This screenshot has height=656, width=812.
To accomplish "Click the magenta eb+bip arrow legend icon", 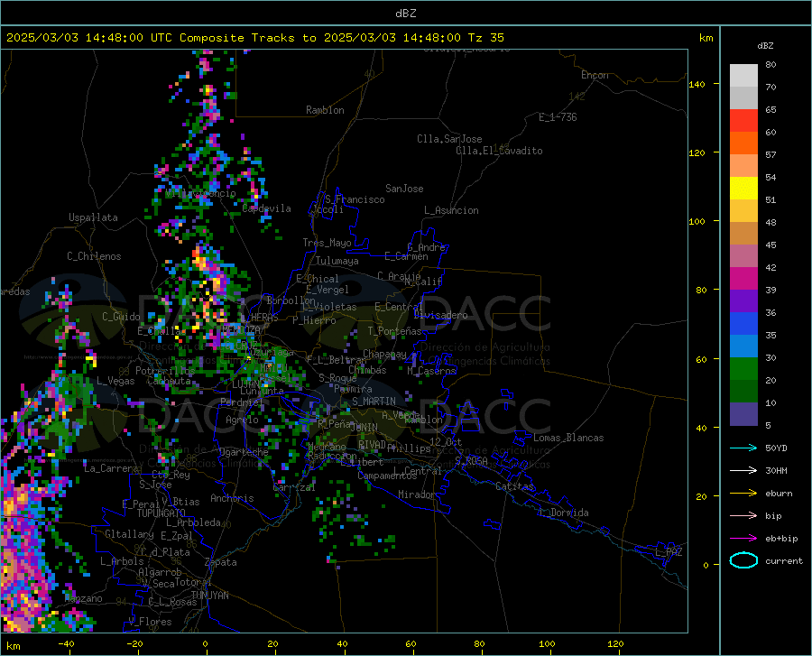I will click(743, 539).
